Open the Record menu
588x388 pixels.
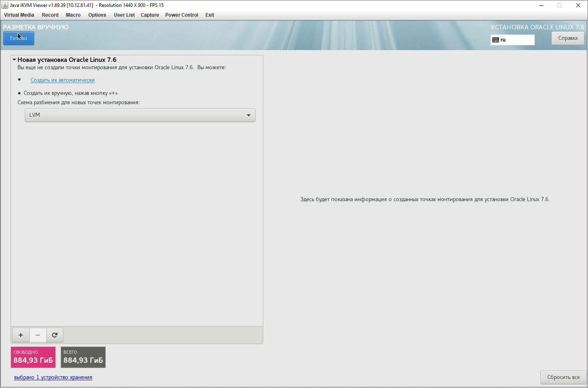coord(50,15)
